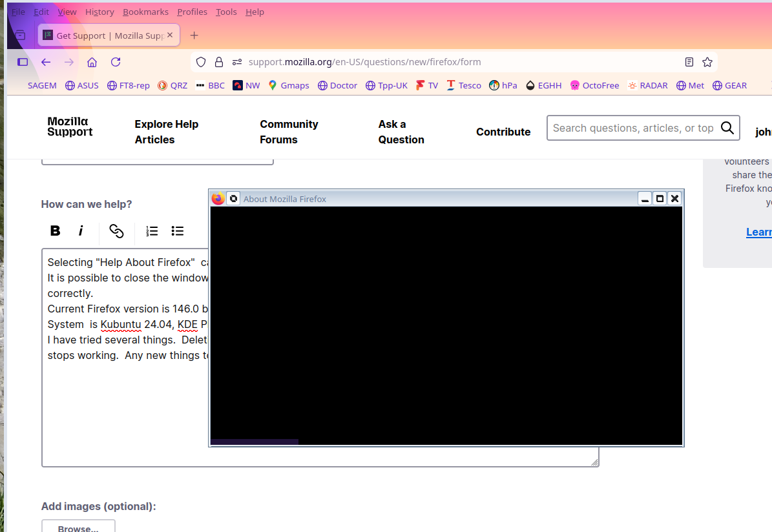Screen dimensions: 772x532
Task: Open the Doctor bookmark
Action: point(337,86)
